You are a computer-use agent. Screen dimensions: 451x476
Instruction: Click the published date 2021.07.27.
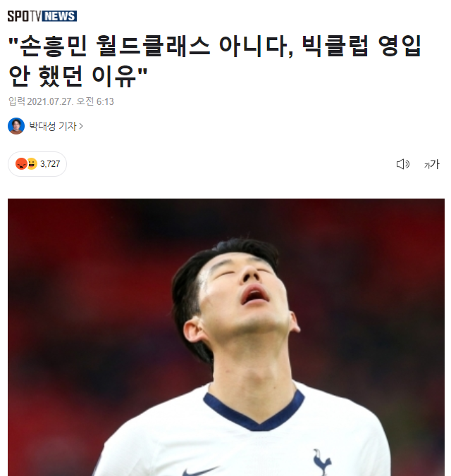pos(50,101)
